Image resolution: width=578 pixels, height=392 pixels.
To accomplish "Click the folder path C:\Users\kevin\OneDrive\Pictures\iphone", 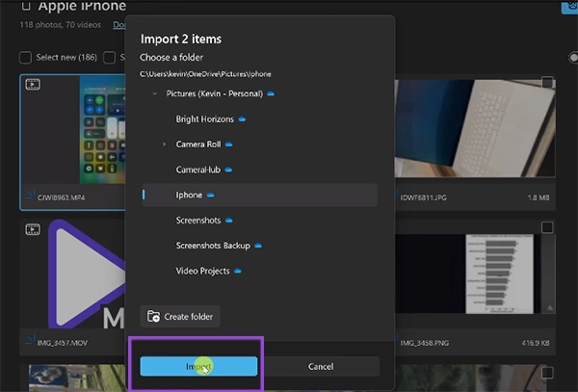I will pyautogui.click(x=205, y=74).
